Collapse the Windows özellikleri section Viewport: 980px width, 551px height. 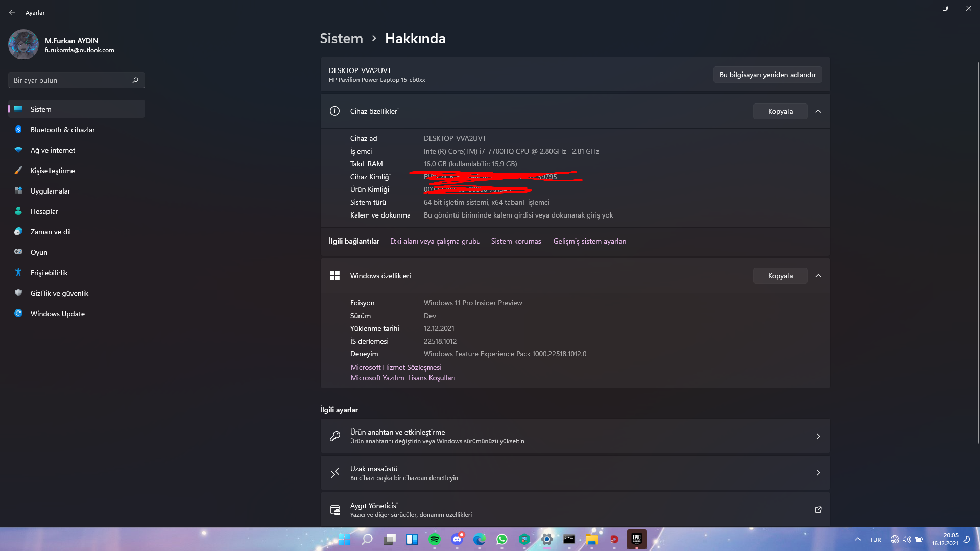(818, 276)
